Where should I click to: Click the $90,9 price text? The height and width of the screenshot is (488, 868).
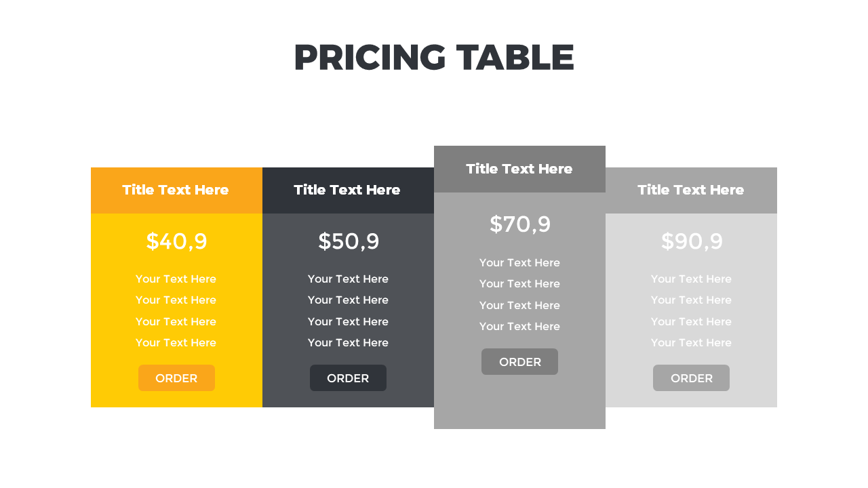coord(692,241)
